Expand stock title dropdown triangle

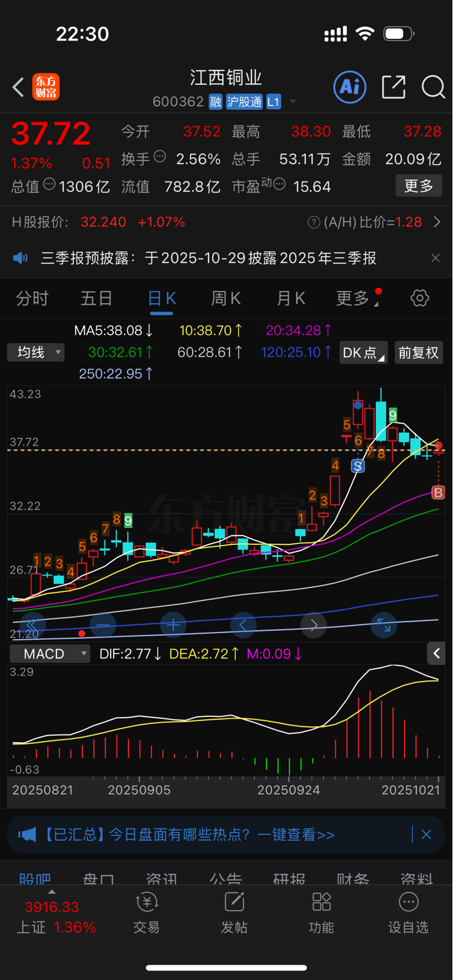click(293, 102)
